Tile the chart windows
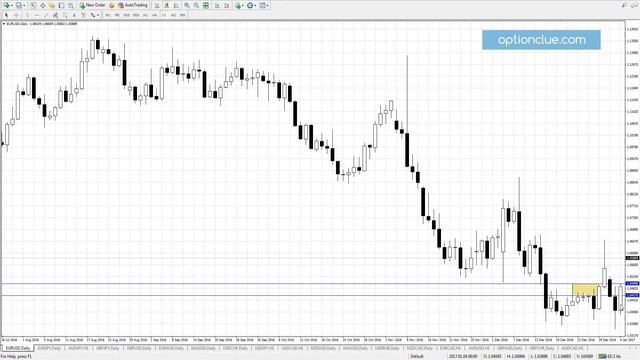 [206, 5]
